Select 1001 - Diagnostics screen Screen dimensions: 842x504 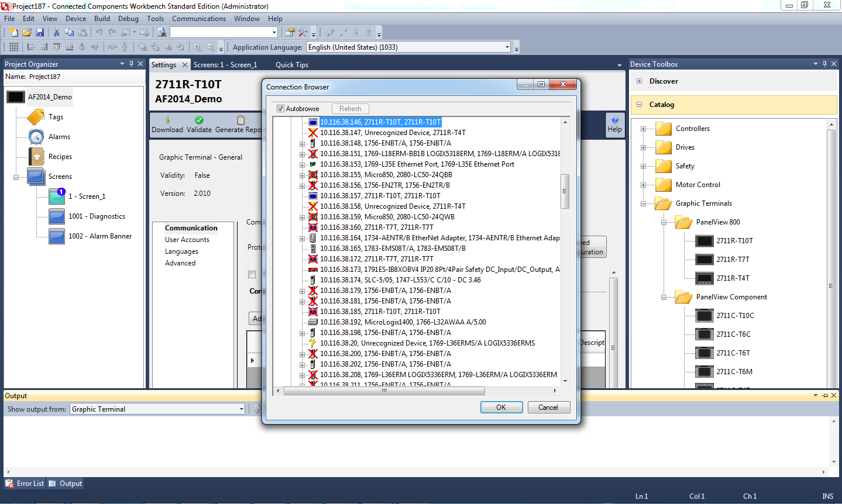[97, 216]
